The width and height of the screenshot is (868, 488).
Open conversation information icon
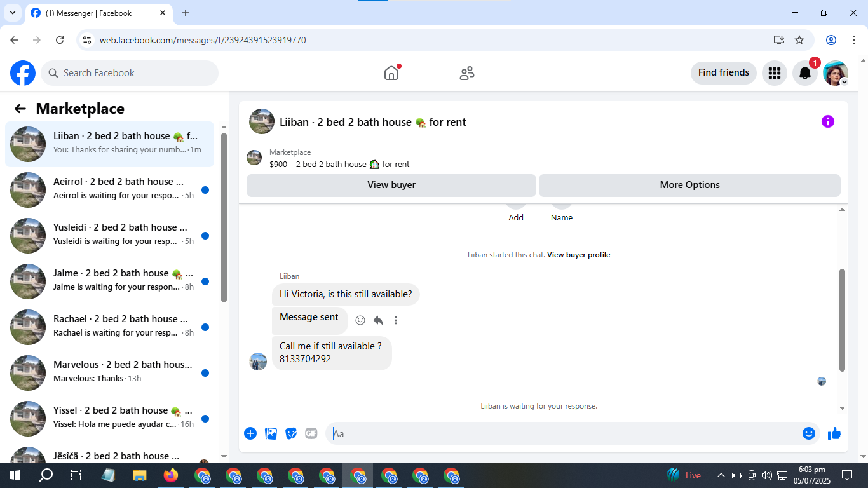pyautogui.click(x=827, y=121)
